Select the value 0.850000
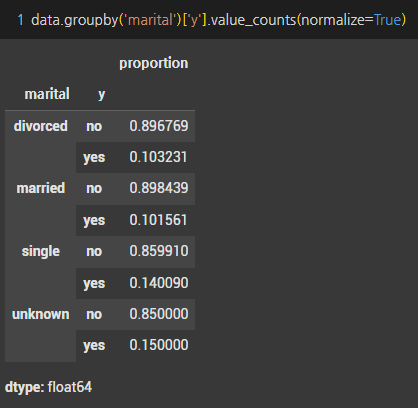 (159, 314)
